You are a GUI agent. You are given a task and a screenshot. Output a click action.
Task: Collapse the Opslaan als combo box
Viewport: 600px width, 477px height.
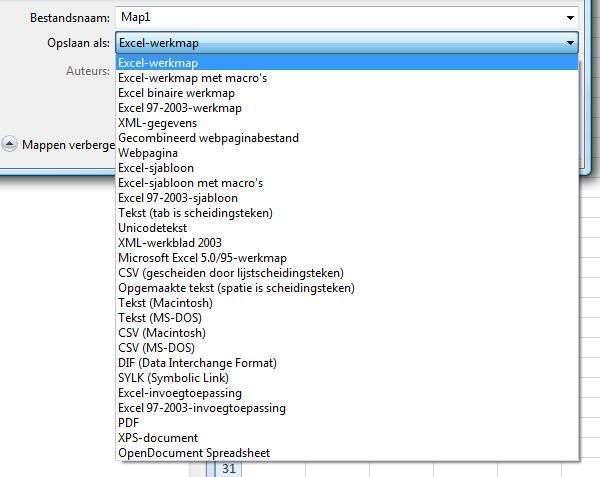click(570, 43)
